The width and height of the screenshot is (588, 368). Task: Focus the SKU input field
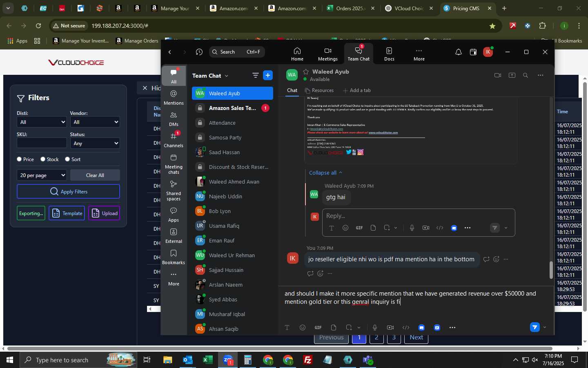click(x=42, y=143)
